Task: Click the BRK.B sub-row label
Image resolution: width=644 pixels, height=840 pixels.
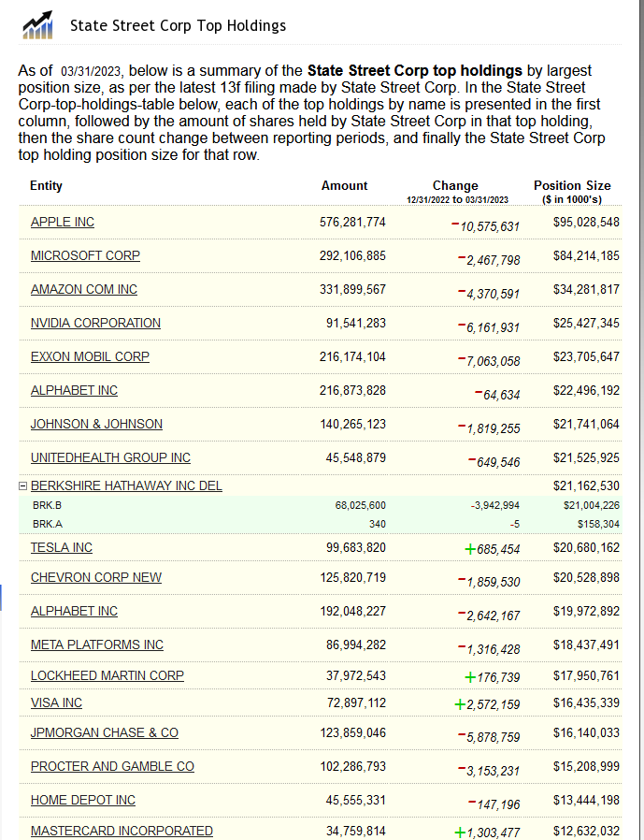Action: click(x=47, y=505)
